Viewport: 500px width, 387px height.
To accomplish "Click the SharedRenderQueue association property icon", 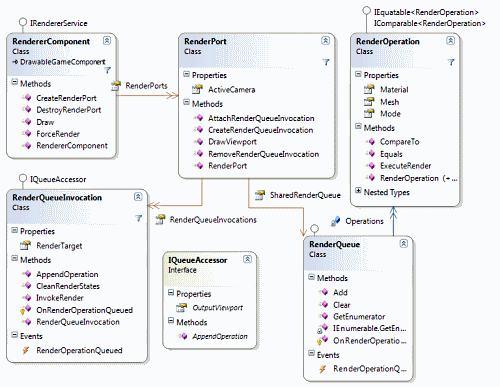I will 260,195.
